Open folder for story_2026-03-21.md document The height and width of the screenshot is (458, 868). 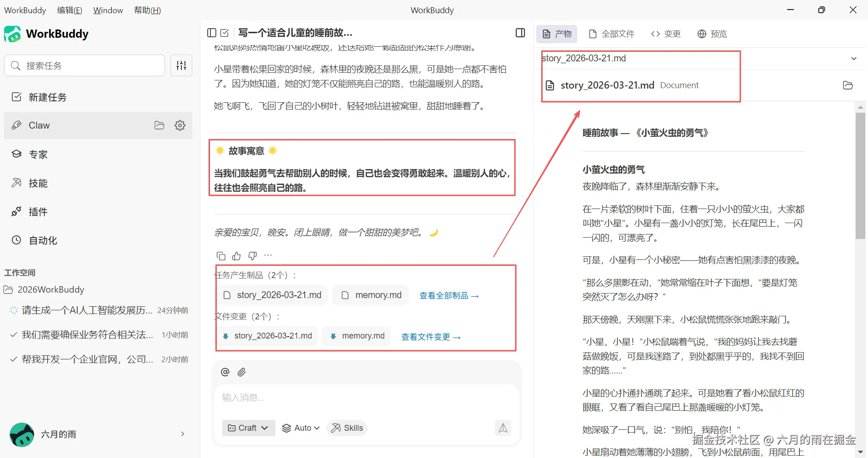pos(848,85)
